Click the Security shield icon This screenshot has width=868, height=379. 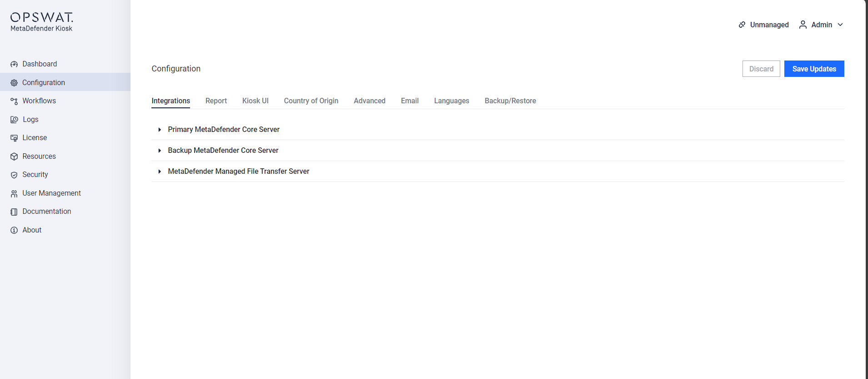coord(14,175)
